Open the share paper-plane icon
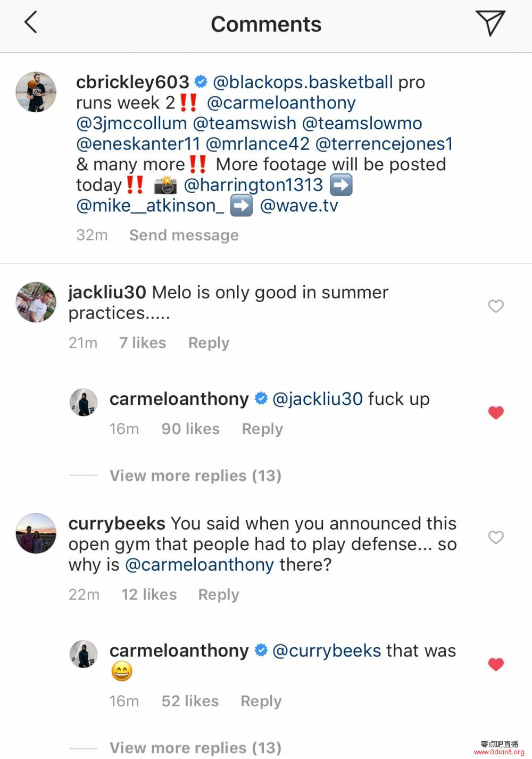 [490, 23]
